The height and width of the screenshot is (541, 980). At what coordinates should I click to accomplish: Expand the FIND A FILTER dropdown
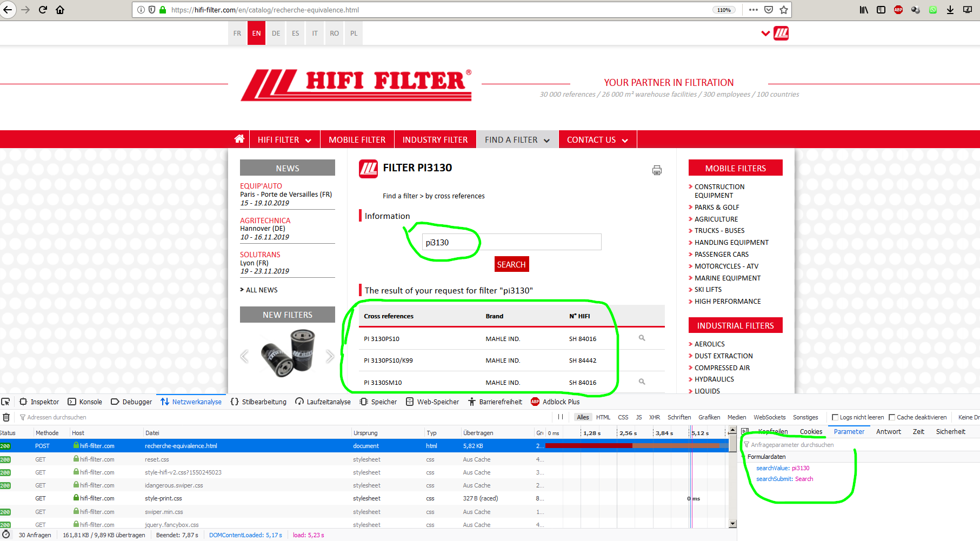pos(546,141)
